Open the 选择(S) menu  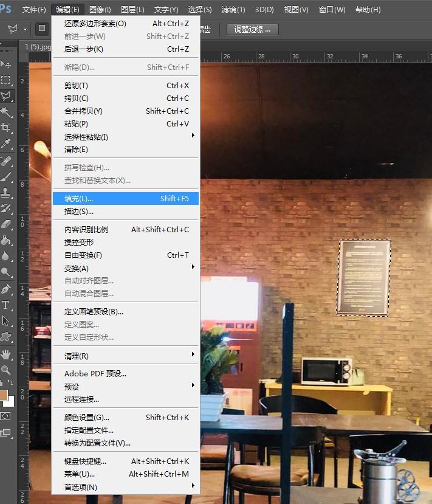click(200, 10)
